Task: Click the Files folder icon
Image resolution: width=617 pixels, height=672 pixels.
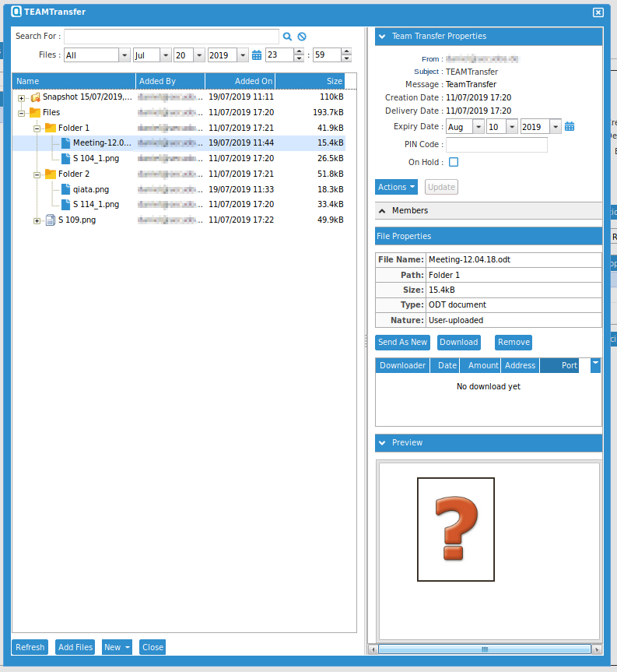Action: [x=35, y=112]
